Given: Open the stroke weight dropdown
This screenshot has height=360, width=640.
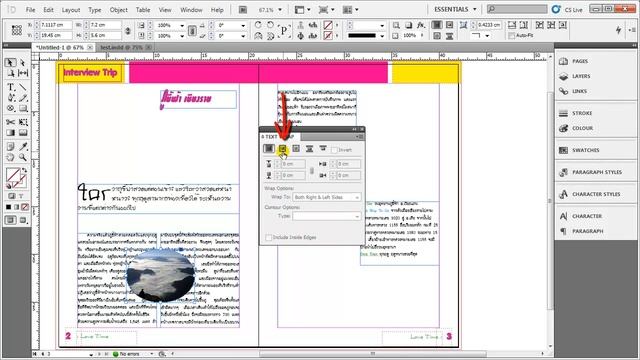Looking at the screenshot, I should pyautogui.click(x=382, y=25).
